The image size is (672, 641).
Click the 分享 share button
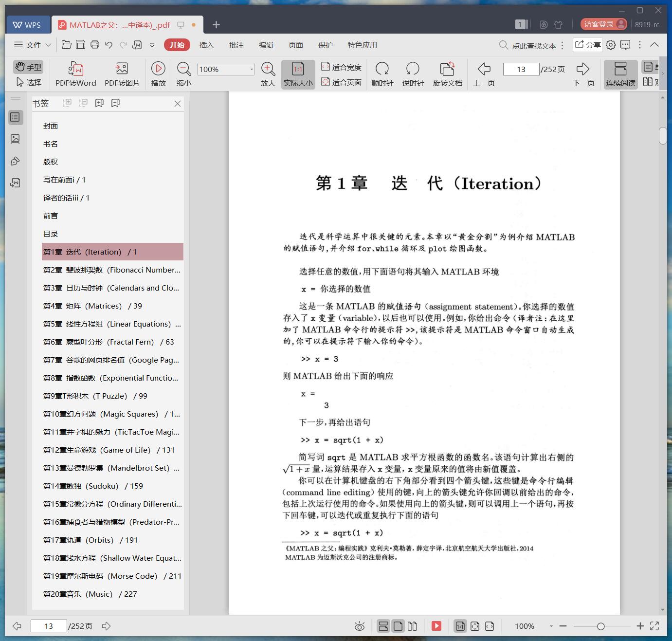point(587,45)
